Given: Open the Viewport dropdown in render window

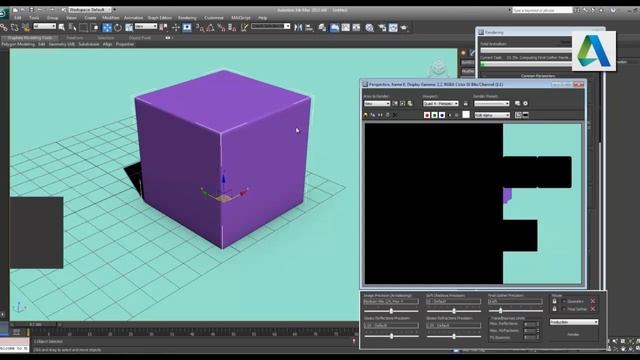Looking at the screenshot, I should coord(441,104).
